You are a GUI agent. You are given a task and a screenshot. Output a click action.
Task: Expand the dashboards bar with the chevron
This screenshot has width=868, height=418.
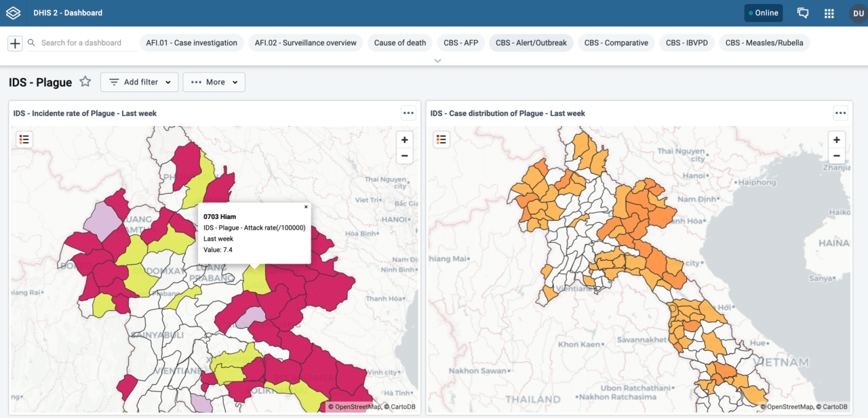coord(437,60)
